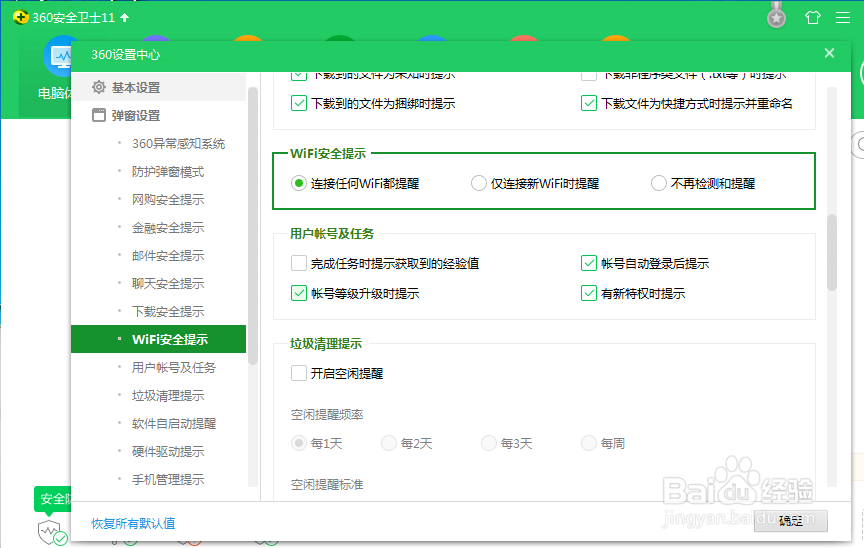Jump to 下载安全提示 settings
The height and width of the screenshot is (548, 864).
tap(168, 312)
